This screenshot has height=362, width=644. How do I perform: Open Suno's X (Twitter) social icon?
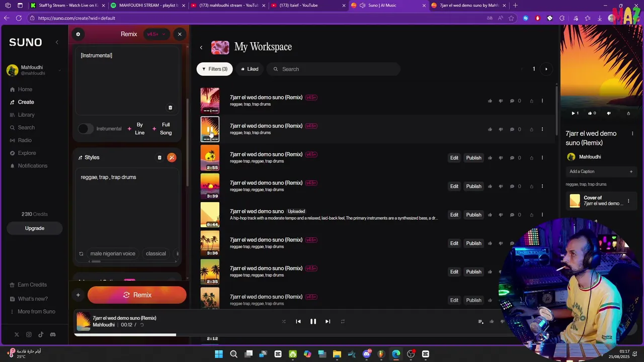point(17,334)
